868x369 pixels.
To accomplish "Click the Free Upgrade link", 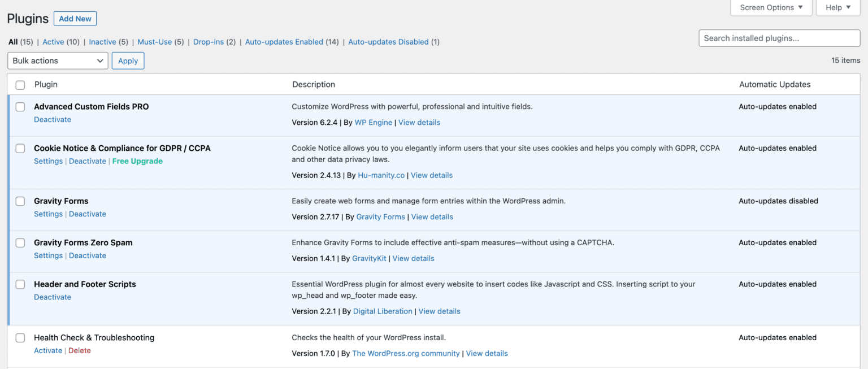I will coord(137,161).
